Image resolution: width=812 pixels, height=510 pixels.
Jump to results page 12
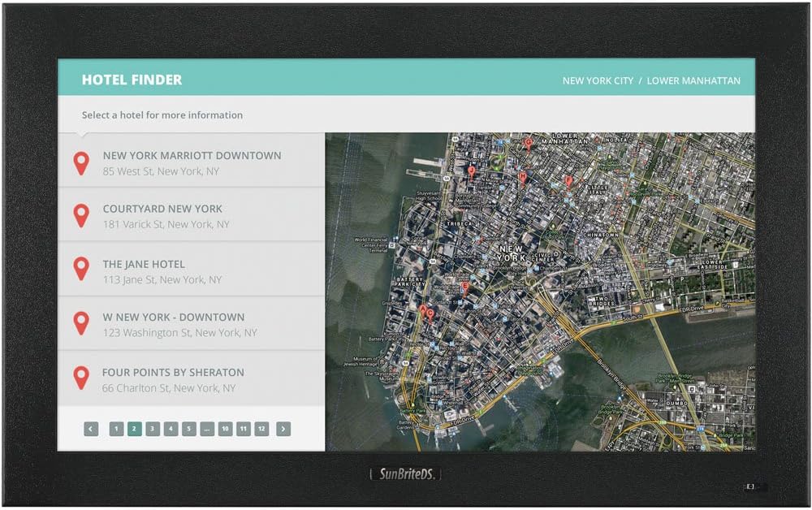261,429
